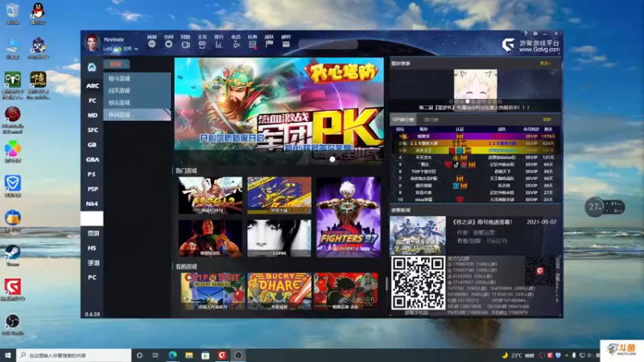Select MD platform in sidebar
Viewport: 644px width, 362px height.
93,115
